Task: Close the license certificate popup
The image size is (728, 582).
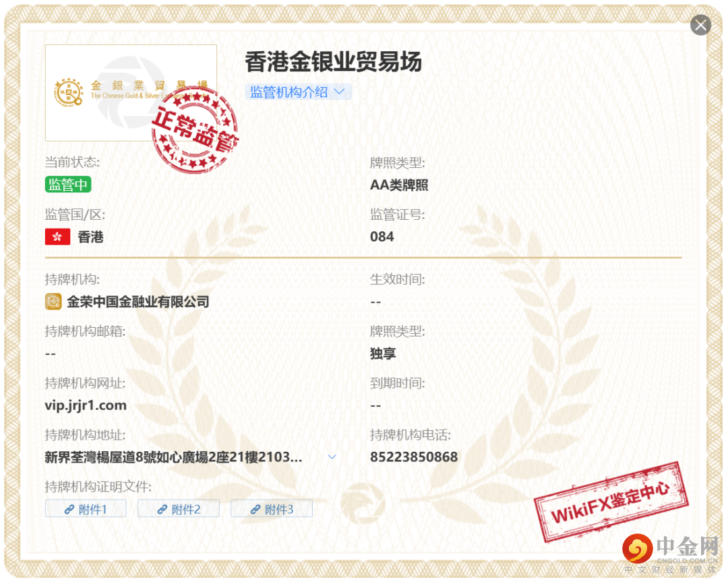Action: [x=700, y=26]
